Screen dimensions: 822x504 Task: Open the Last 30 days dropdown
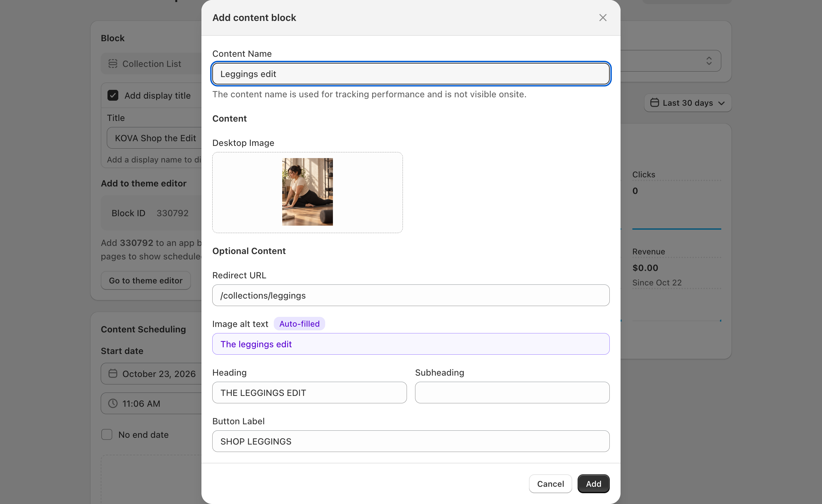(687, 103)
